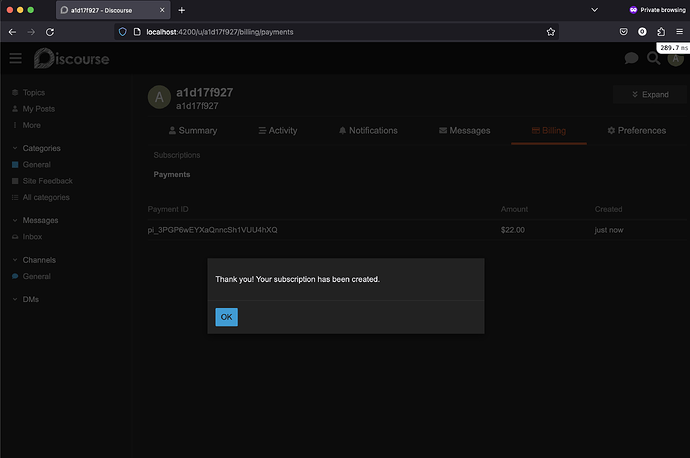Open the Pocket save icon
The height and width of the screenshot is (458, 690).
coord(624,32)
